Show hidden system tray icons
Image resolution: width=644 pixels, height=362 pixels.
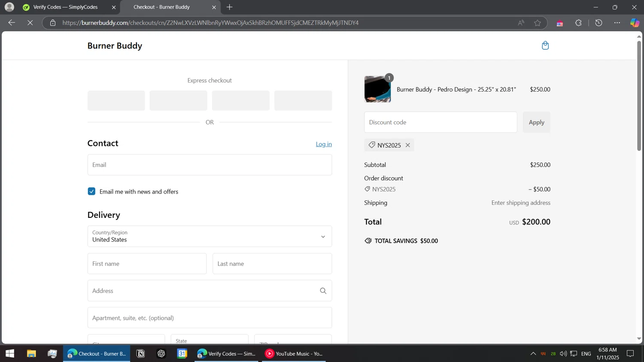click(x=533, y=353)
